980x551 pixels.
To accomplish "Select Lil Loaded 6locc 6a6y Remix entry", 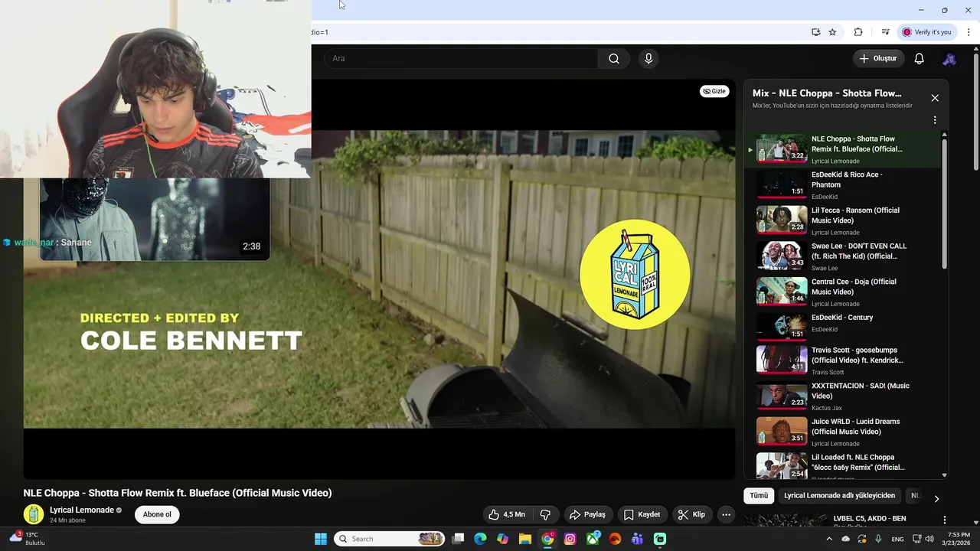I will click(842, 465).
